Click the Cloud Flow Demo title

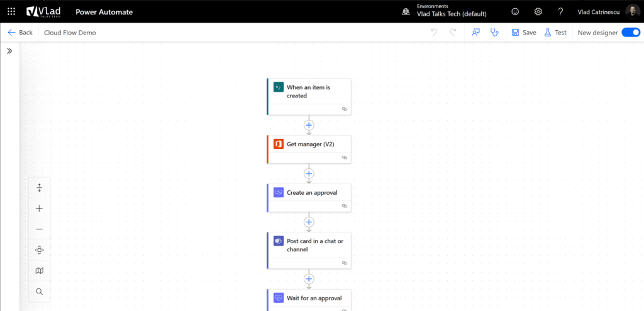[x=70, y=33]
